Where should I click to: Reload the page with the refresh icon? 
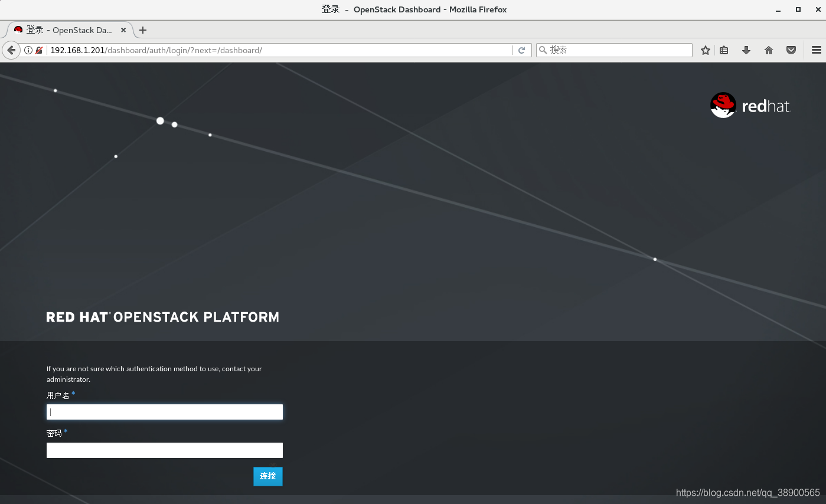click(521, 50)
